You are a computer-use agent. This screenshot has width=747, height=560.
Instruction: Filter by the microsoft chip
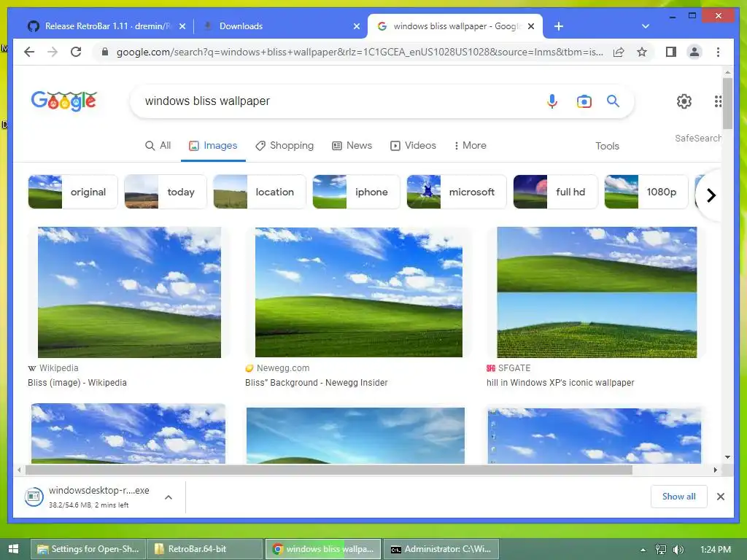click(x=457, y=192)
